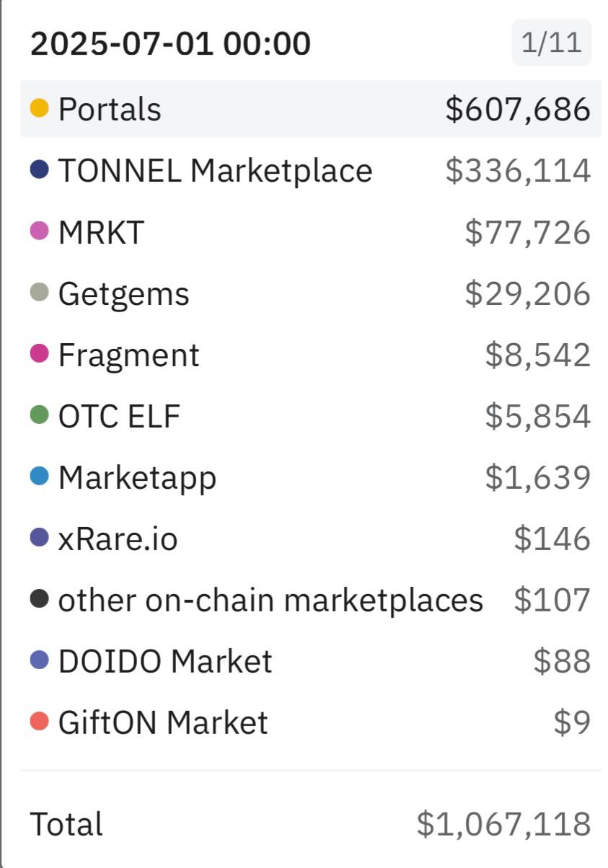608x868 pixels.
Task: Click the blue Marketapp legend dot
Action: [39, 477]
